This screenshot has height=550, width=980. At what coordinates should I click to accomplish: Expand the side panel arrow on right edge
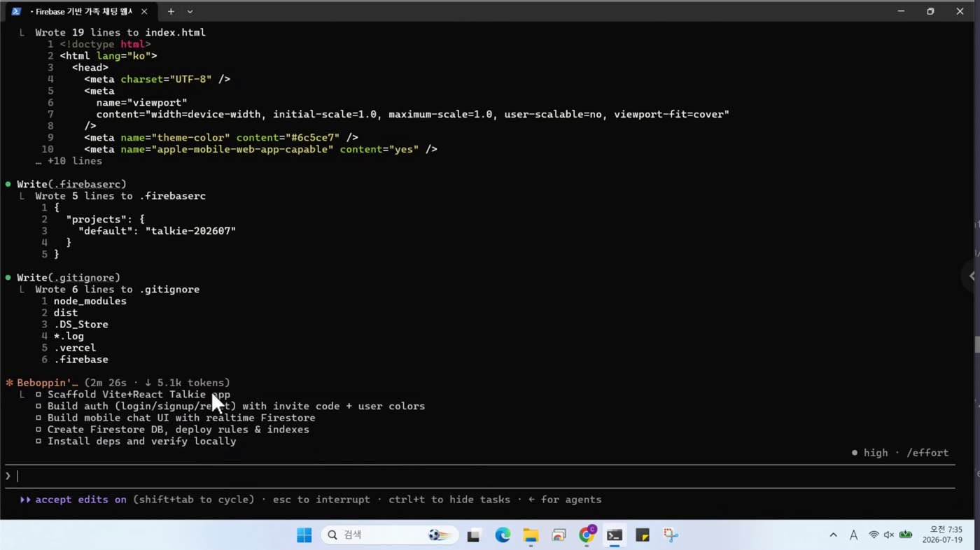pos(972,276)
